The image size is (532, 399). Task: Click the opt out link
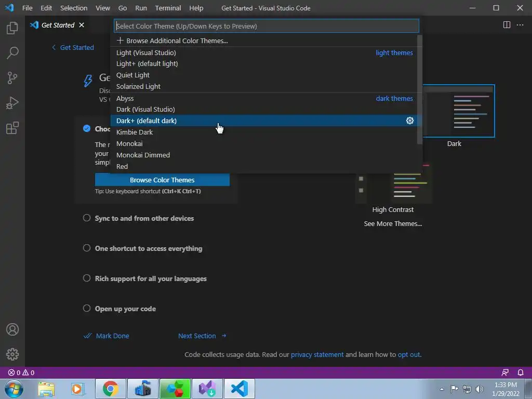point(409,354)
